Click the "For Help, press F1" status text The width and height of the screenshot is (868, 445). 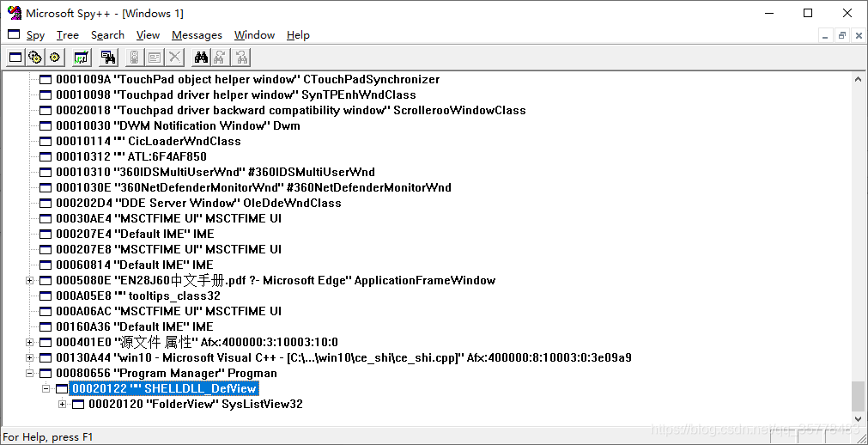48,437
